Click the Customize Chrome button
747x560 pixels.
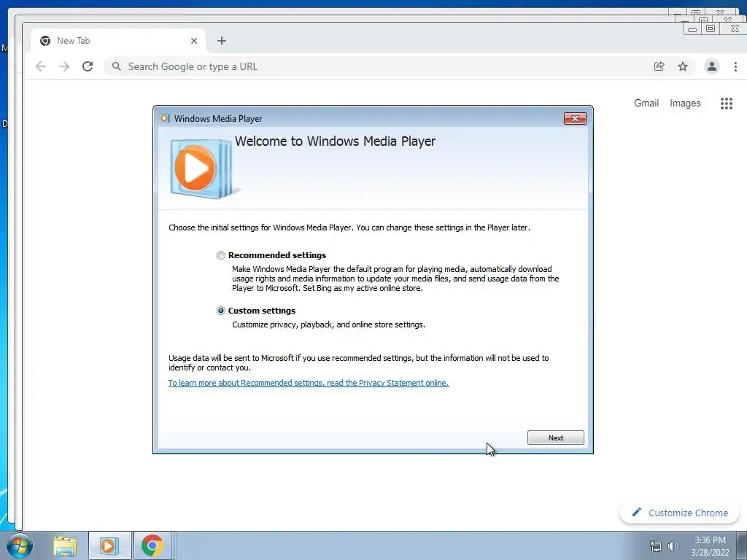coord(679,513)
